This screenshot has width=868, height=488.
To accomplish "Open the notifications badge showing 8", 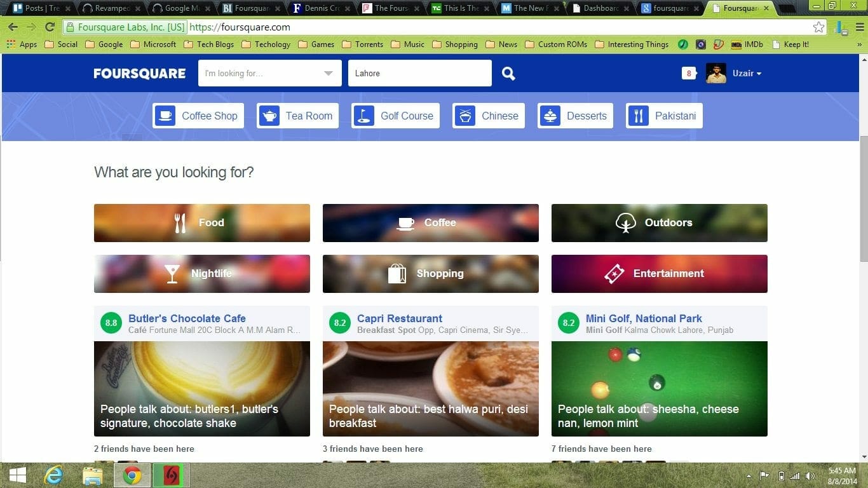I will [689, 74].
